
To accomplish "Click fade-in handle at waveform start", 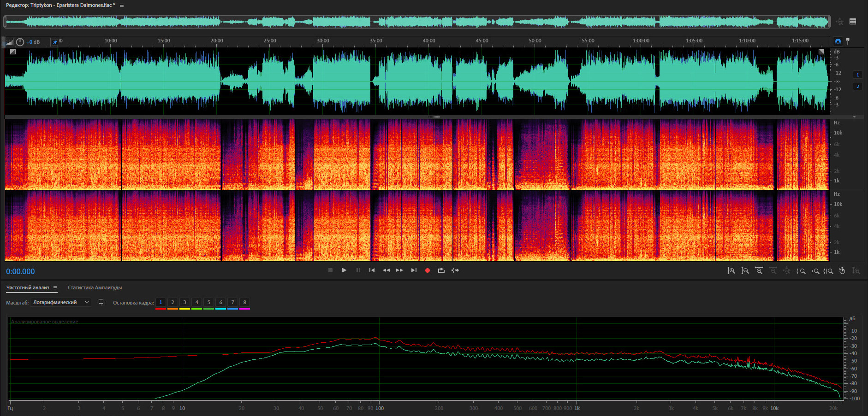I will click(13, 52).
